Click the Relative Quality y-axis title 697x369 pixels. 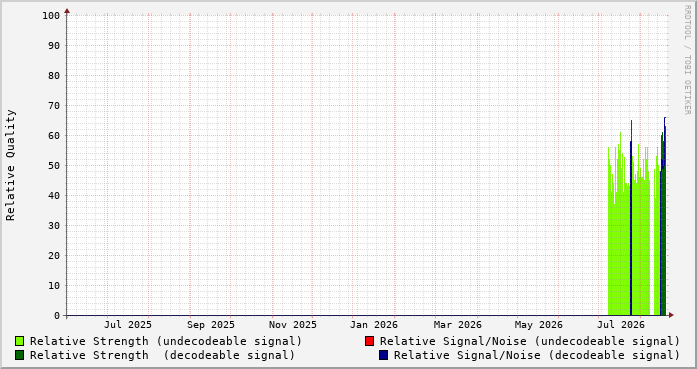coord(10,165)
